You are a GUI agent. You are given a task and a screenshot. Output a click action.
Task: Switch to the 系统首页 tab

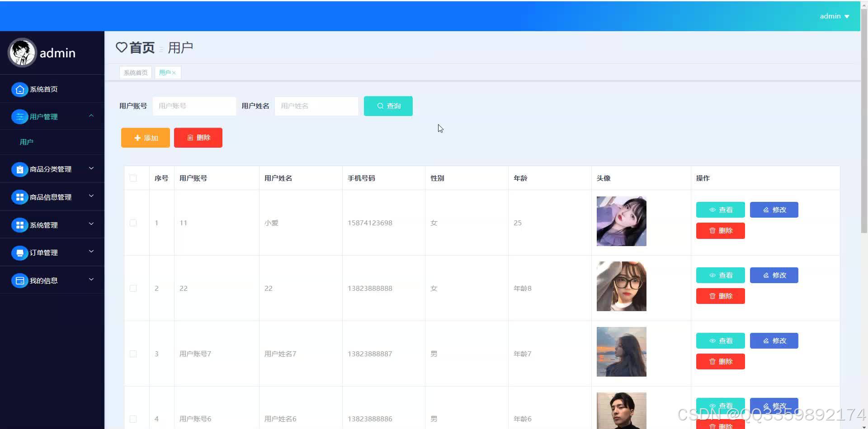click(x=136, y=73)
